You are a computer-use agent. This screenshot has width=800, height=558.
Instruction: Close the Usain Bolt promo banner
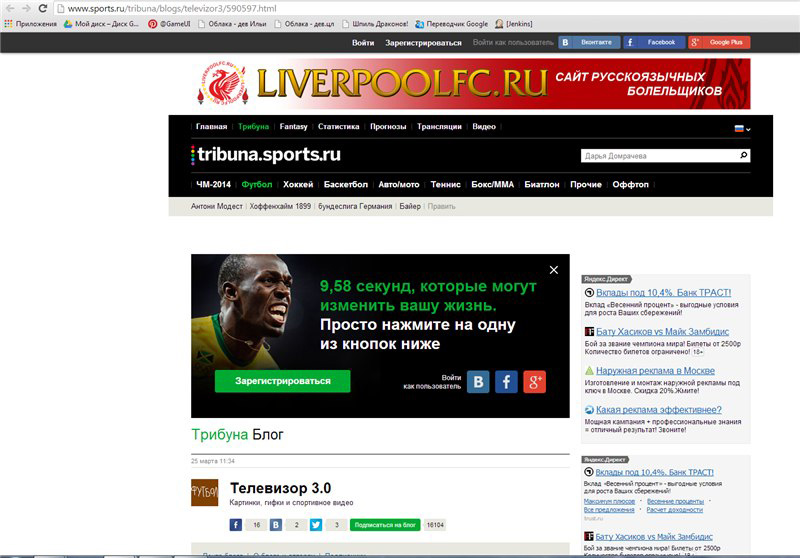(x=554, y=270)
